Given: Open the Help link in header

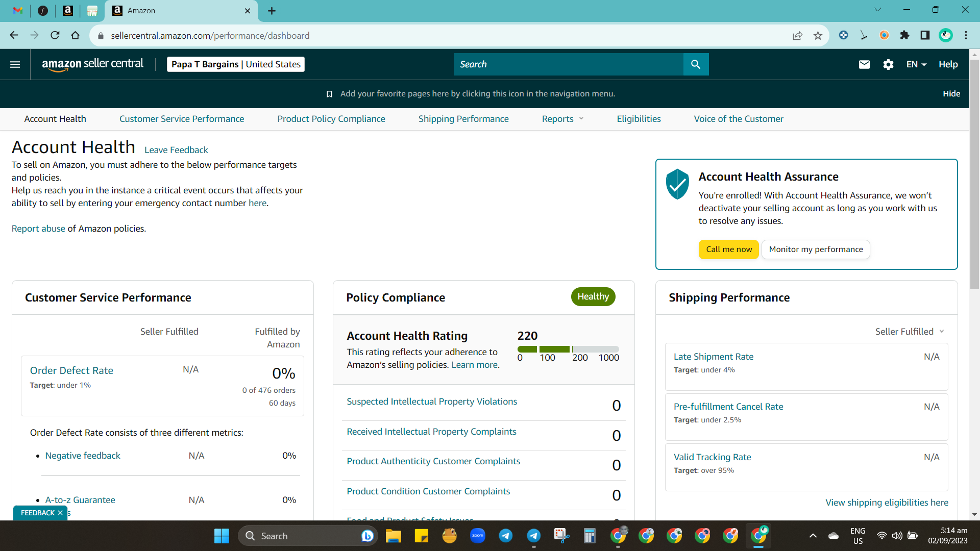Looking at the screenshot, I should 948,64.
